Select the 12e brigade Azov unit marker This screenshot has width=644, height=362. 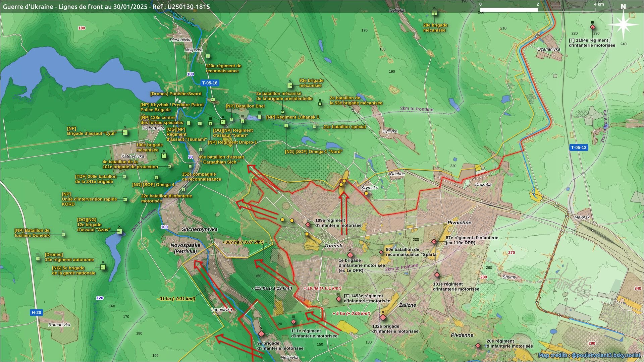click(119, 231)
